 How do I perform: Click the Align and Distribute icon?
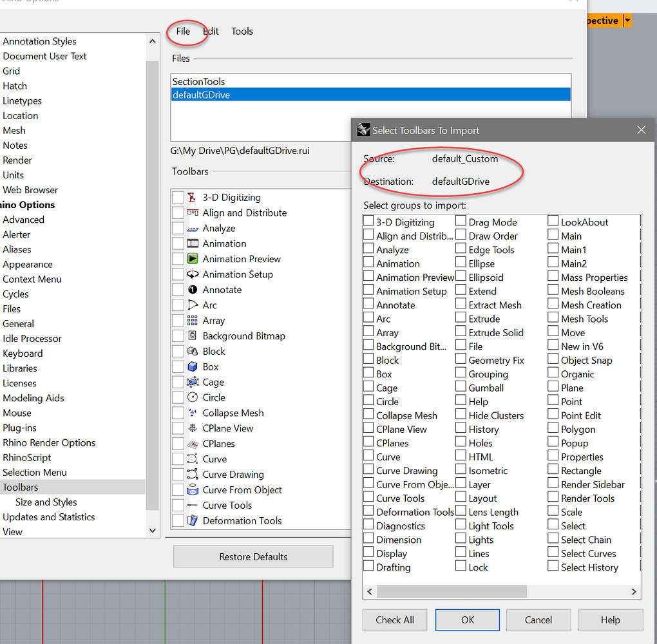tap(191, 213)
